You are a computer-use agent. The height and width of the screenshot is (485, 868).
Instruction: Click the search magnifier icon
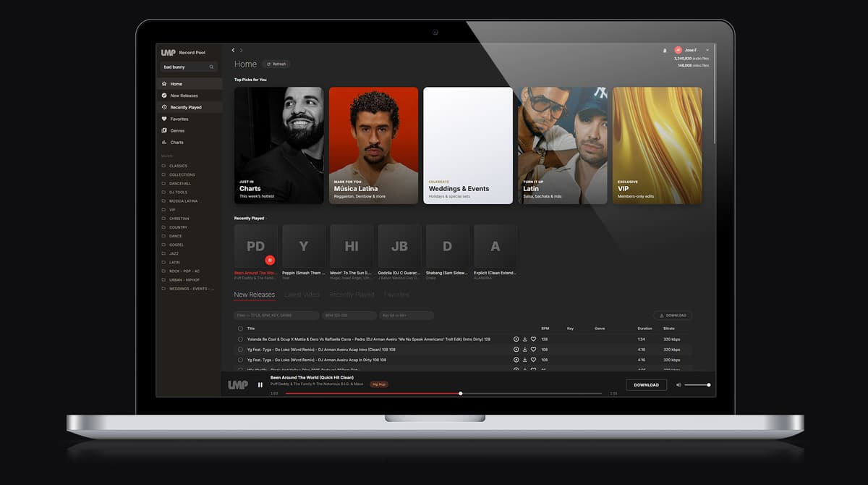(x=211, y=67)
